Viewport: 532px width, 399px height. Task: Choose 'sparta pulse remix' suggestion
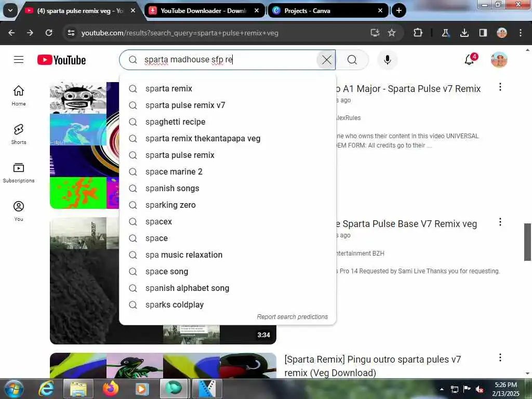pyautogui.click(x=228, y=155)
